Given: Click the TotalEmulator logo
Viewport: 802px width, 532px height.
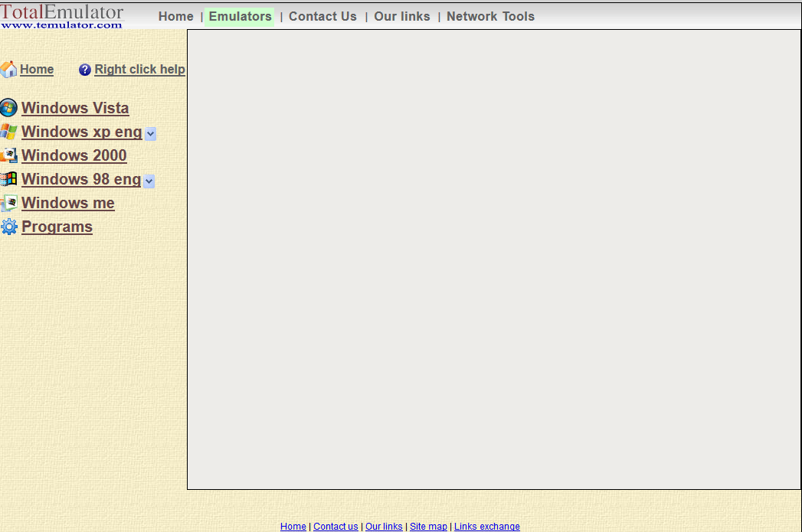Looking at the screenshot, I should click(62, 16).
